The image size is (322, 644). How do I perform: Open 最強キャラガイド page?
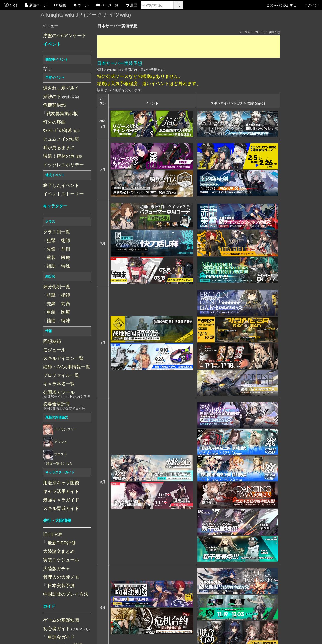tap(61, 500)
